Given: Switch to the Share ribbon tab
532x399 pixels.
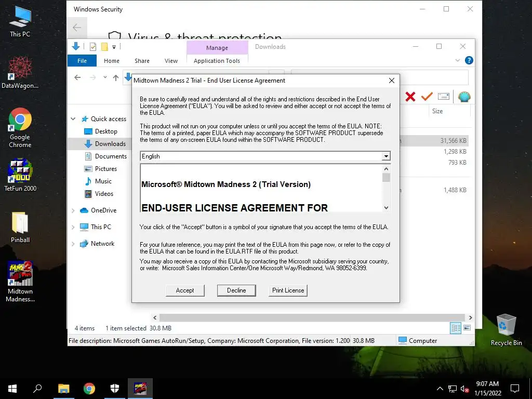Looking at the screenshot, I should [142, 61].
